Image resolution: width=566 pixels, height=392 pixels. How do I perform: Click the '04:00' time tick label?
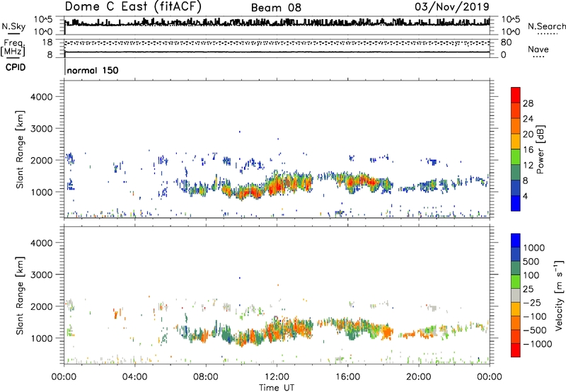click(134, 377)
